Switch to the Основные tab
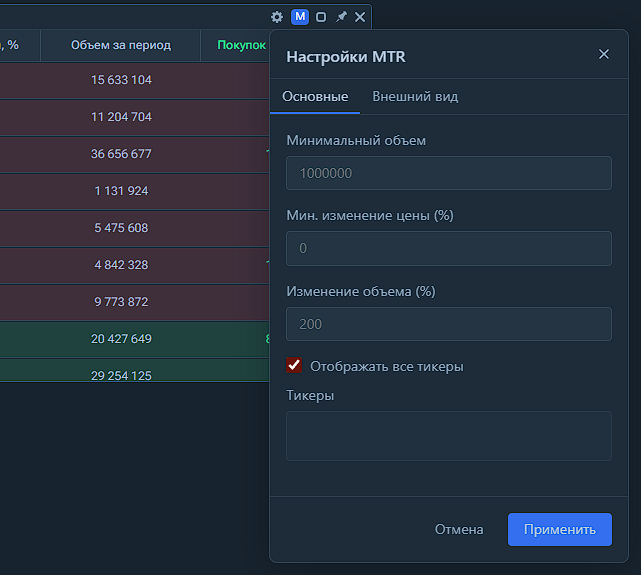This screenshot has height=575, width=641. [315, 97]
